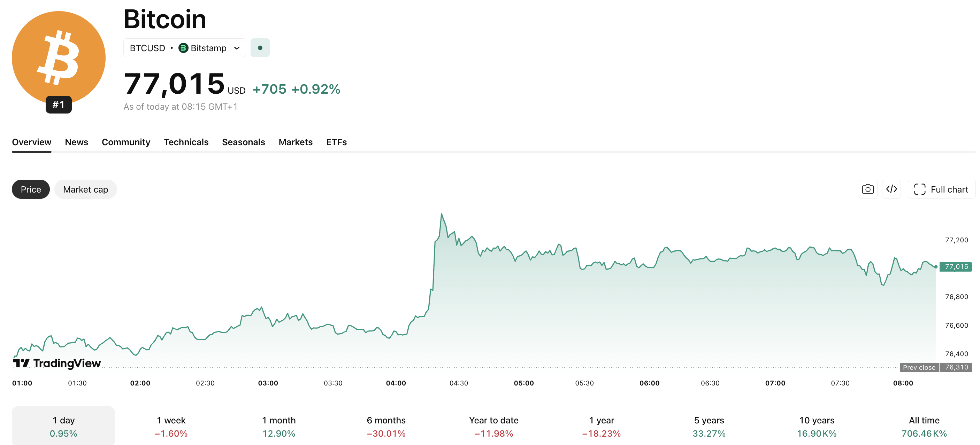Open the Seasonals tab
This screenshot has height=445, width=980.
click(x=244, y=142)
